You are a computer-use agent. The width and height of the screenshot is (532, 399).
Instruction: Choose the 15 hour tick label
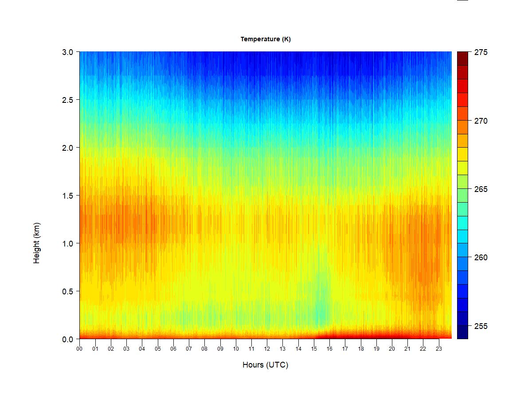pos(314,349)
